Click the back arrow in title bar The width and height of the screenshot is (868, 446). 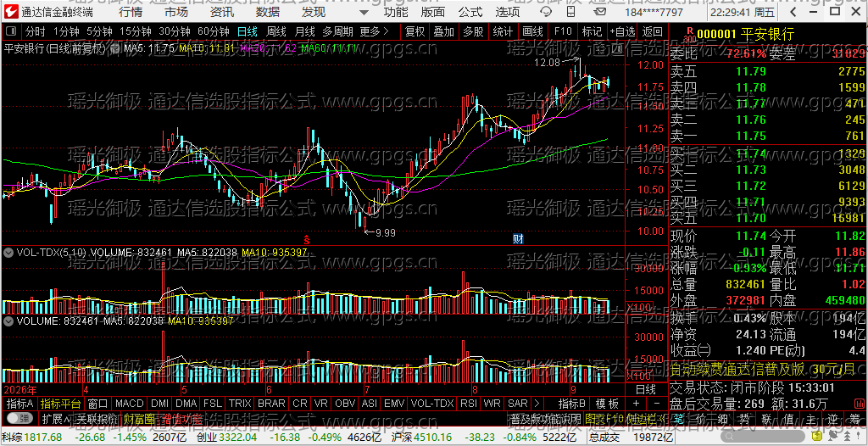[793, 12]
